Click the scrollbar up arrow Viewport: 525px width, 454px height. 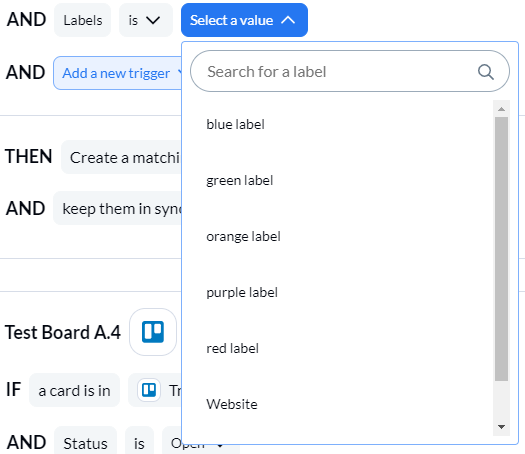(501, 109)
